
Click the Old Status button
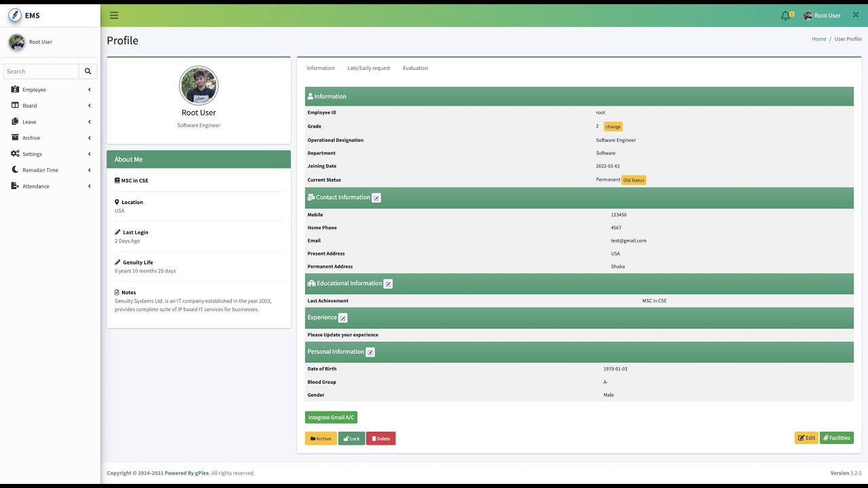(633, 180)
